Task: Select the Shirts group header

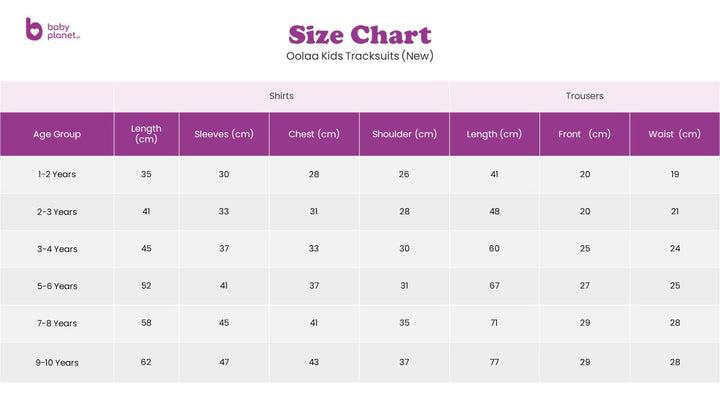Action: click(281, 97)
